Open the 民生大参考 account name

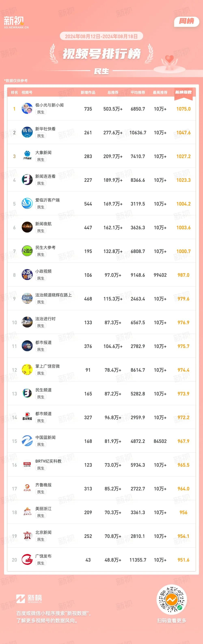coord(45,248)
